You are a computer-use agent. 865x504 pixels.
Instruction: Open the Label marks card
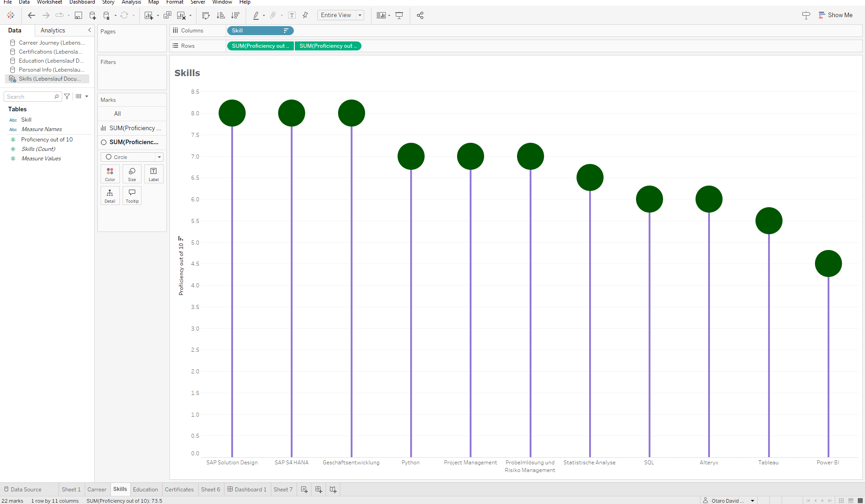click(154, 174)
